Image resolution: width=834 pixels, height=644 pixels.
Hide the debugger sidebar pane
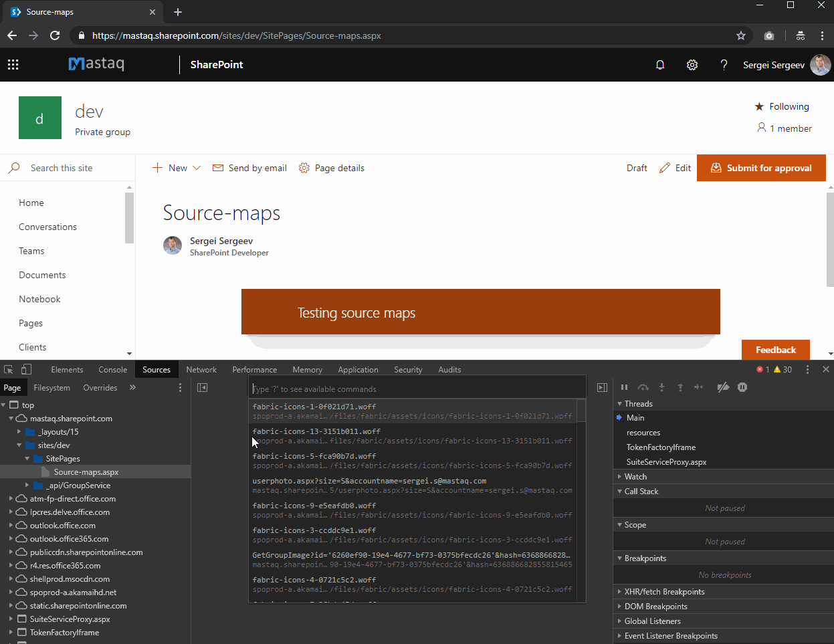coord(602,387)
